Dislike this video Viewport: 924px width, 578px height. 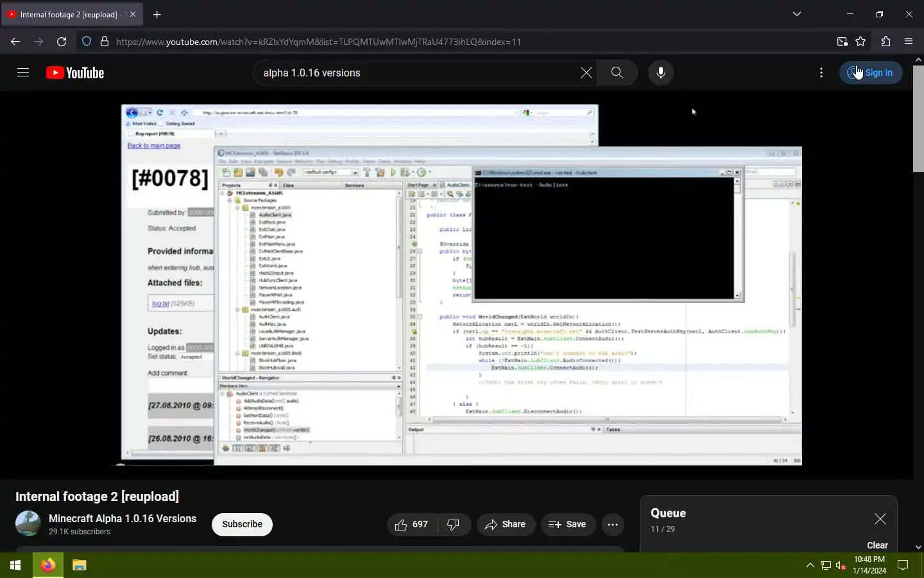click(x=454, y=525)
